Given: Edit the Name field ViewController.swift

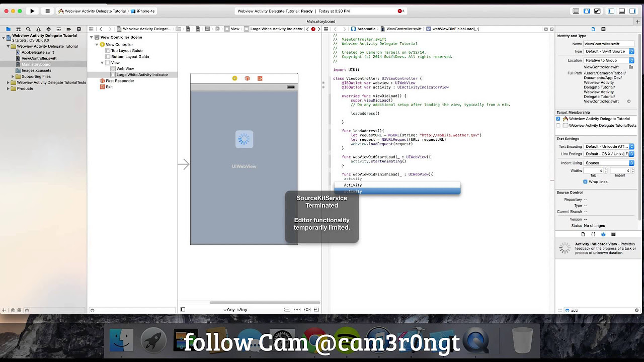Looking at the screenshot, I should [x=609, y=44].
